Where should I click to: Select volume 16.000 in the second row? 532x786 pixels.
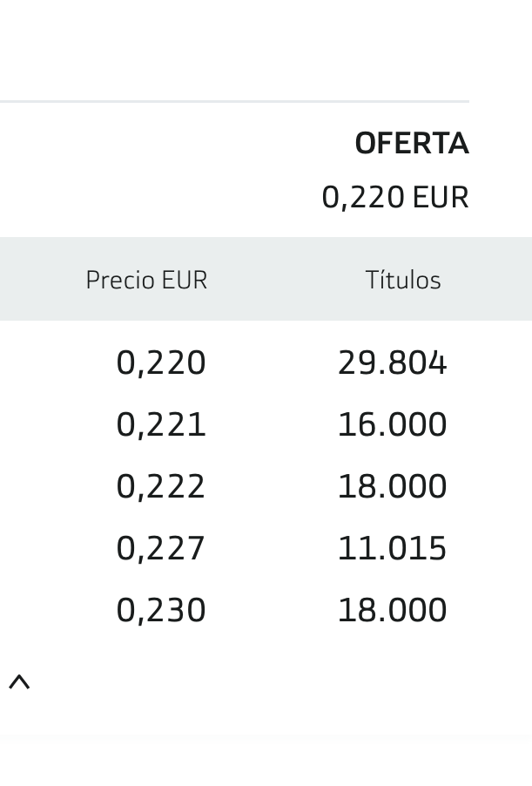[x=392, y=424]
